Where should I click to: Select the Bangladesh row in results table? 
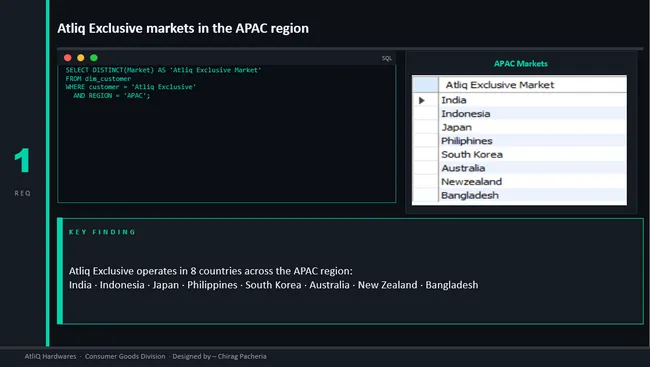[x=519, y=195]
